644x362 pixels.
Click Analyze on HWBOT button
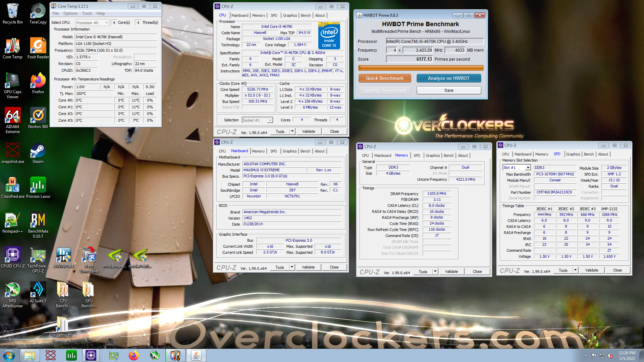click(x=448, y=78)
